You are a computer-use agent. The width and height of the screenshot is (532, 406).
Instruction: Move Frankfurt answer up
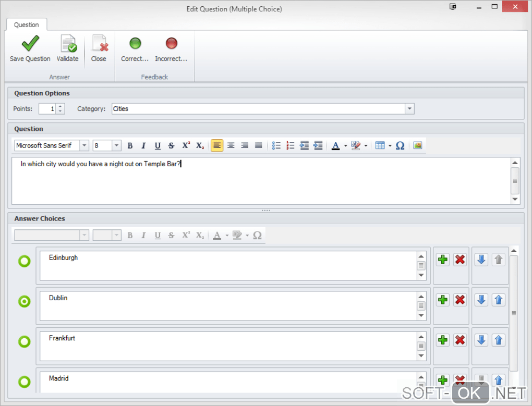click(x=499, y=340)
